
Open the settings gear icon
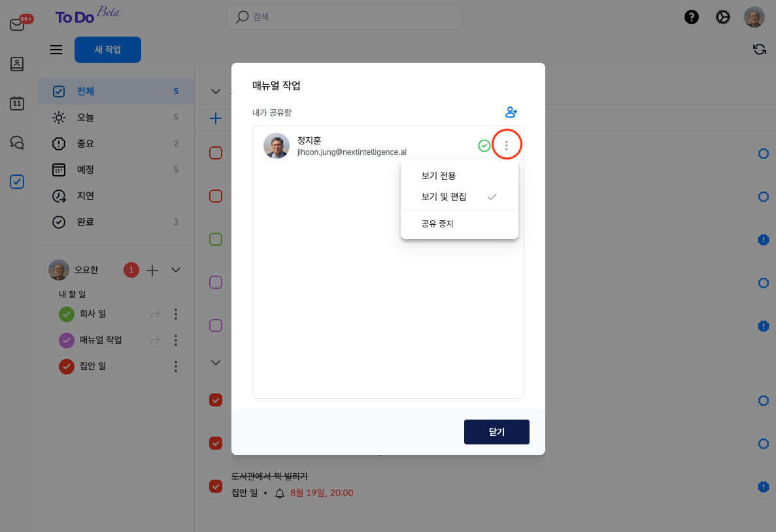click(x=722, y=18)
